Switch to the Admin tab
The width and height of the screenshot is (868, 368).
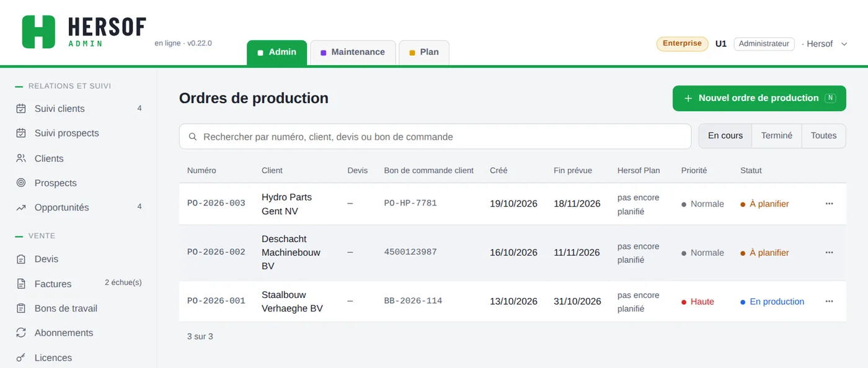point(277,52)
